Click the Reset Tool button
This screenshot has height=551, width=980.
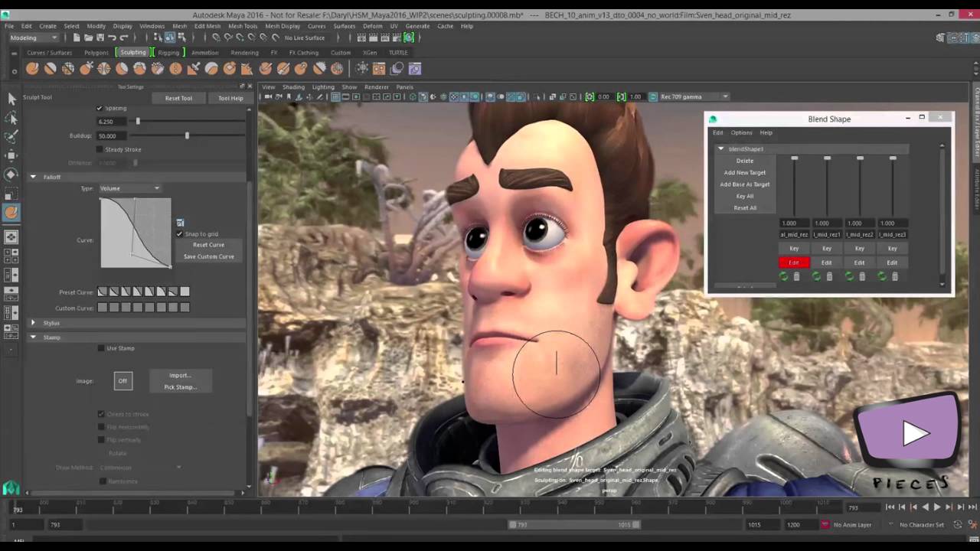pyautogui.click(x=178, y=98)
